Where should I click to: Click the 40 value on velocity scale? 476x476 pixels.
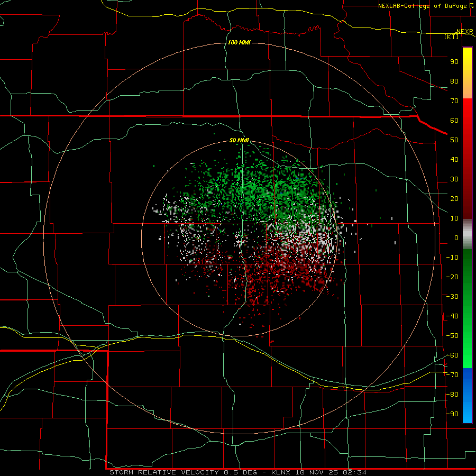[454, 160]
